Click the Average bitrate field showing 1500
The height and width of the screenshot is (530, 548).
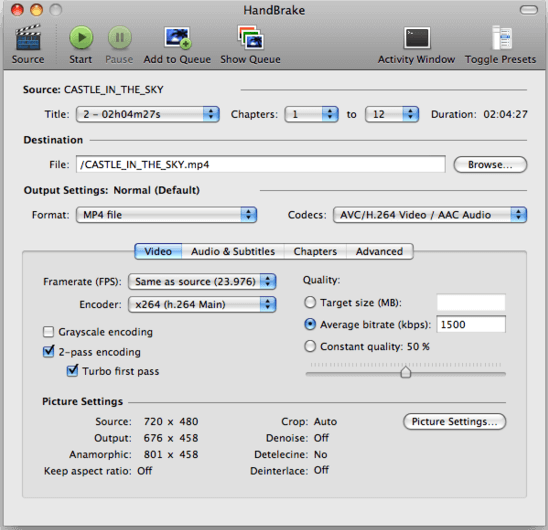point(471,324)
